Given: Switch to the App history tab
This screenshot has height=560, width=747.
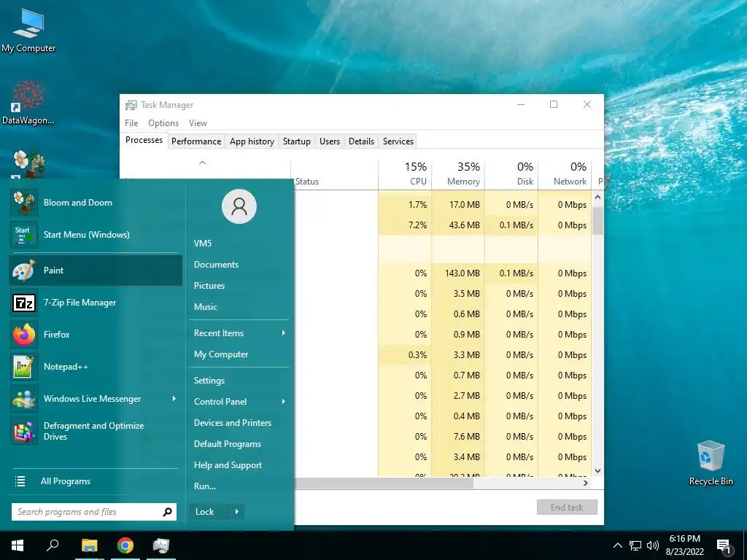Looking at the screenshot, I should click(252, 141).
